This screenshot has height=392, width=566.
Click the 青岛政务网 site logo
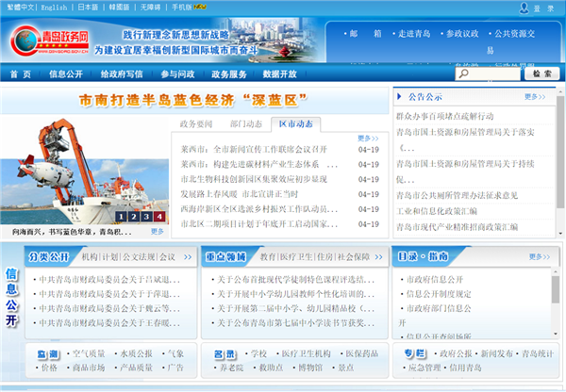pos(51,41)
